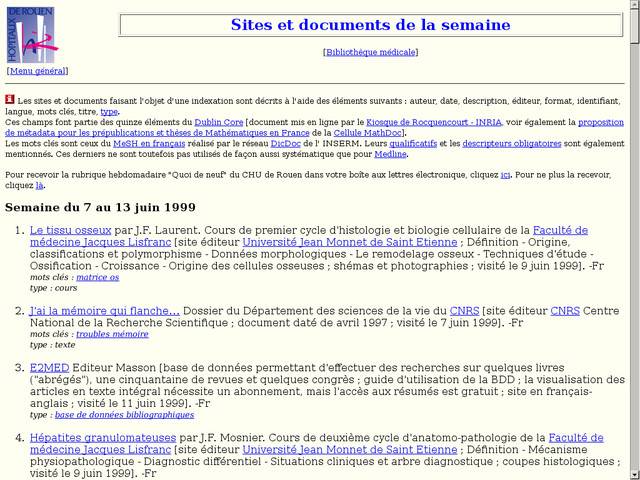This screenshot has height=480, width=640.
Task: Open the Bibliothèque médicale link
Action: 371,52
